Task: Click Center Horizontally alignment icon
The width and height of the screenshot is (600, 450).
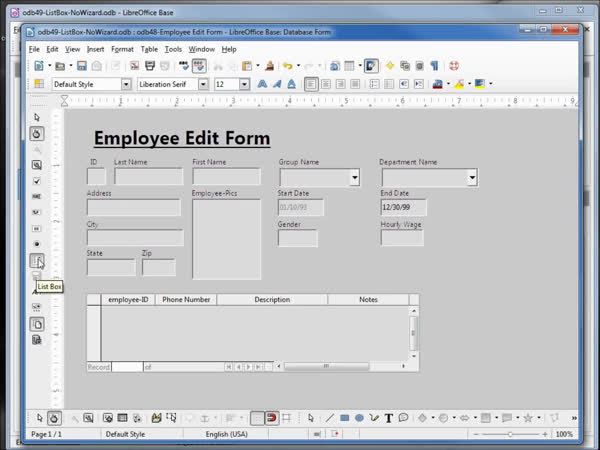Action: pyautogui.click(x=326, y=84)
